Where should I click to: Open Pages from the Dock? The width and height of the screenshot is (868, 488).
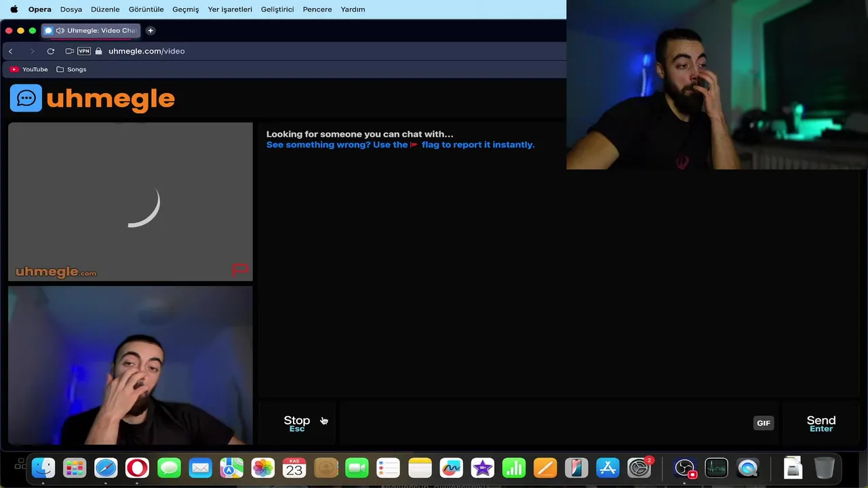tap(545, 468)
